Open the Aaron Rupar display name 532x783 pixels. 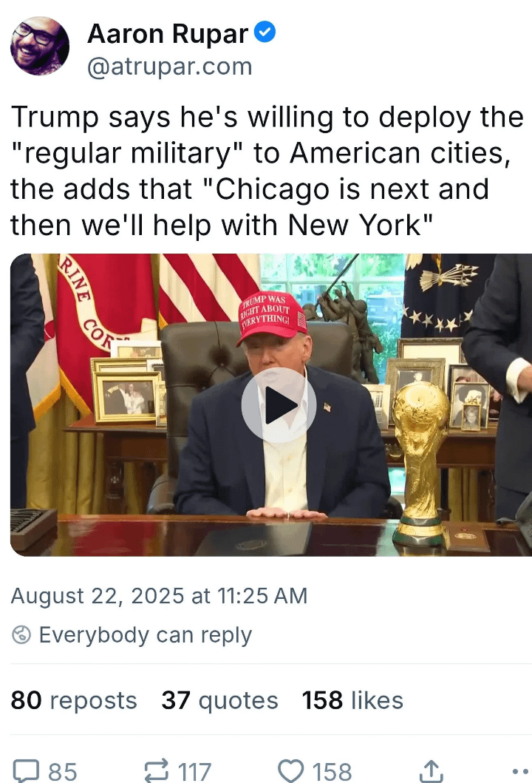(168, 34)
